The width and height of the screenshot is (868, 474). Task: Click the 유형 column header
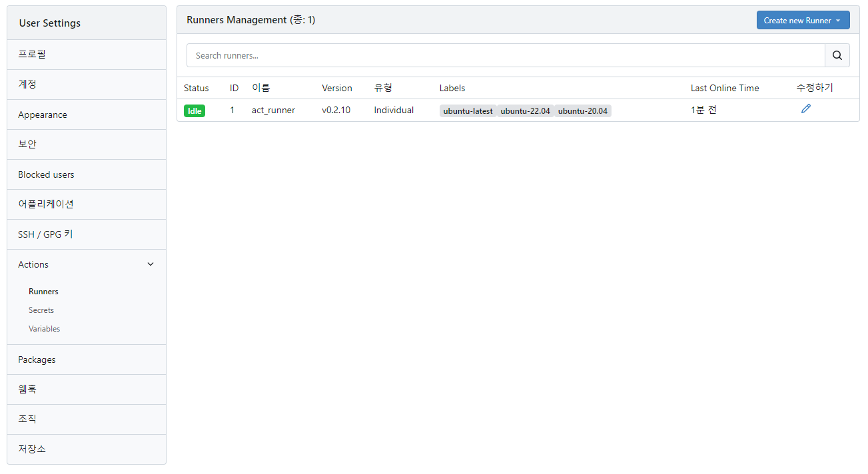click(x=383, y=88)
